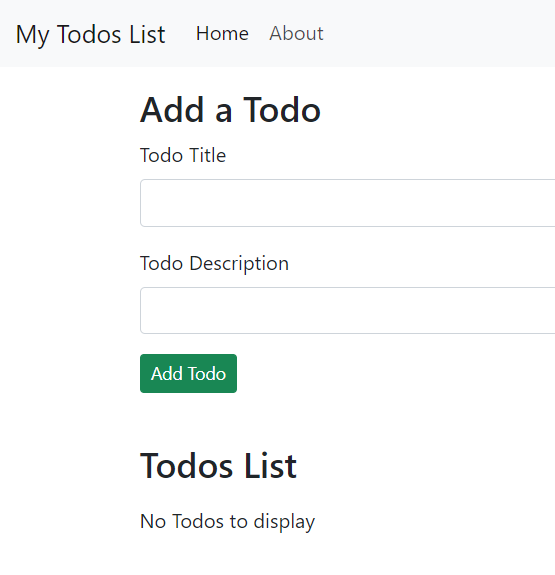Choose Home in the top navbar
The height and width of the screenshot is (575, 555).
click(222, 33)
